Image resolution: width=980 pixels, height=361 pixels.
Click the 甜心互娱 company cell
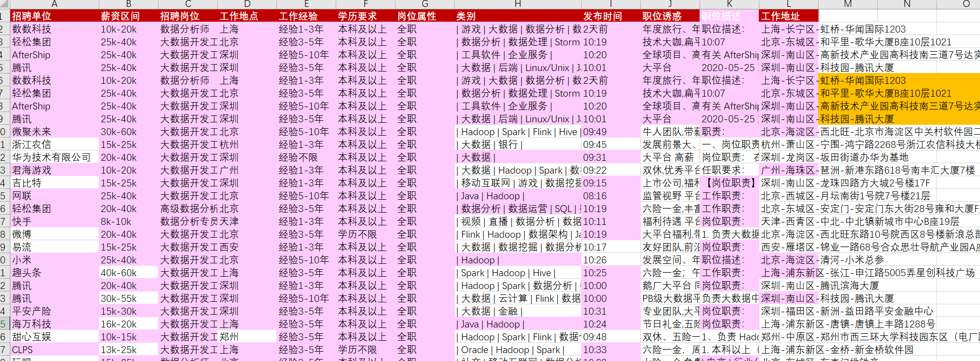[54, 337]
